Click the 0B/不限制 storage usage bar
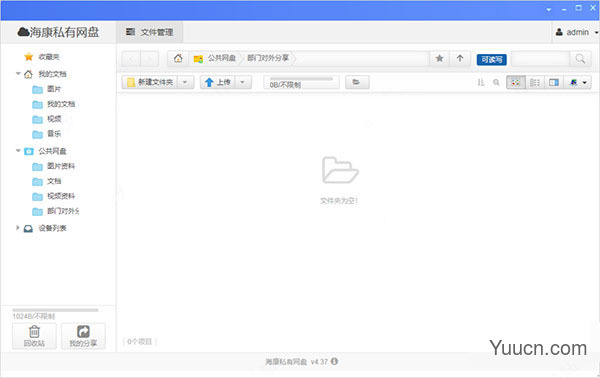Viewport: 600px width, 378px height. click(x=301, y=82)
